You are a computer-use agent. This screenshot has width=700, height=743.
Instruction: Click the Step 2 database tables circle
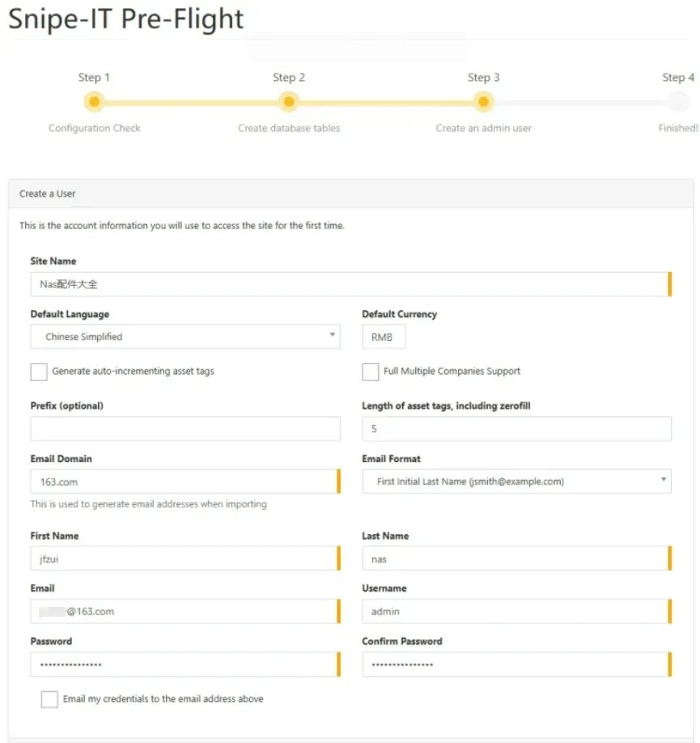(289, 102)
